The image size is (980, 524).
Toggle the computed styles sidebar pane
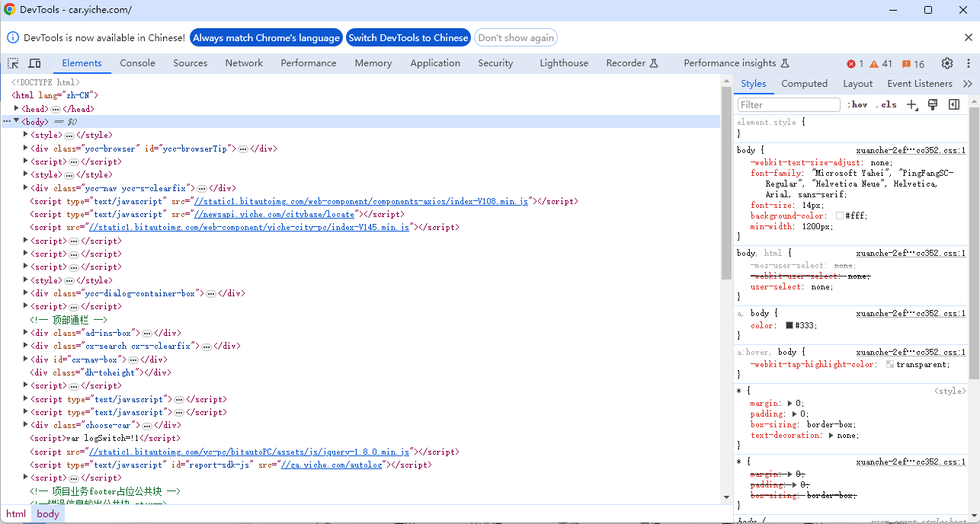953,104
